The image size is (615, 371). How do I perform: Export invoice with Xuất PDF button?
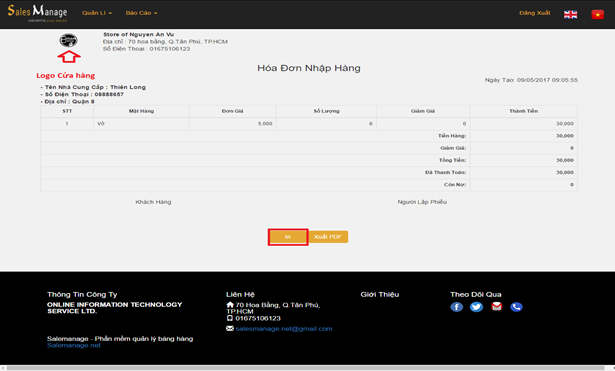(328, 237)
